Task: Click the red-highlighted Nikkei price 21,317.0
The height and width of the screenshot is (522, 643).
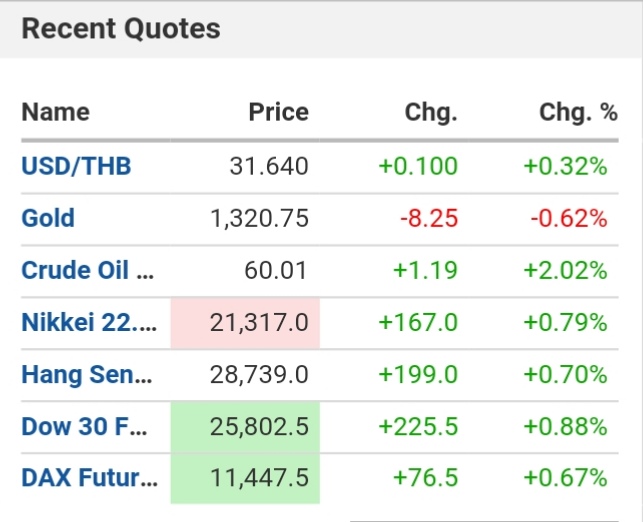Action: tap(259, 323)
